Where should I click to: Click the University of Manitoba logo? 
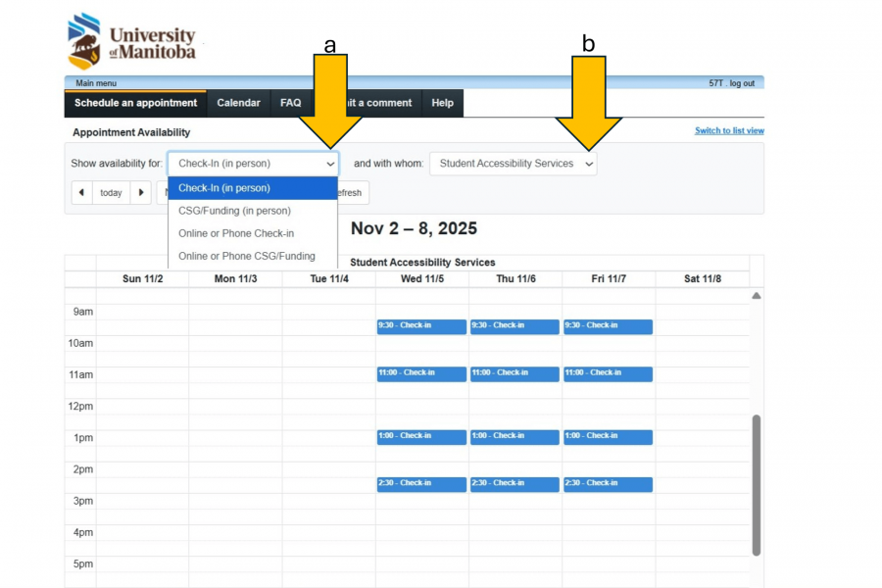pyautogui.click(x=131, y=41)
